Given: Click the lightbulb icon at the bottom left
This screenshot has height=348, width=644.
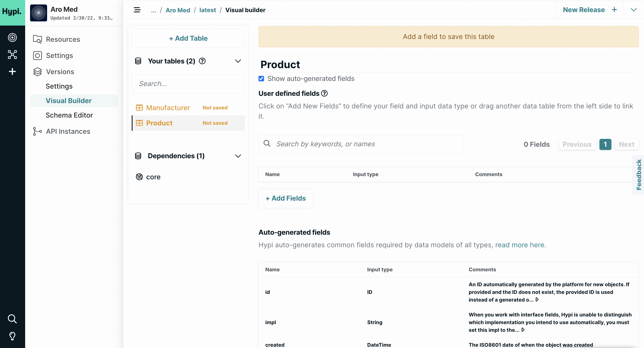Looking at the screenshot, I should point(12,336).
